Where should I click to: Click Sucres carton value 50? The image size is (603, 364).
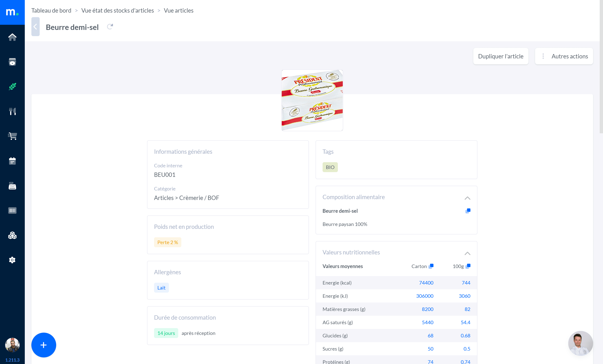coord(431,349)
